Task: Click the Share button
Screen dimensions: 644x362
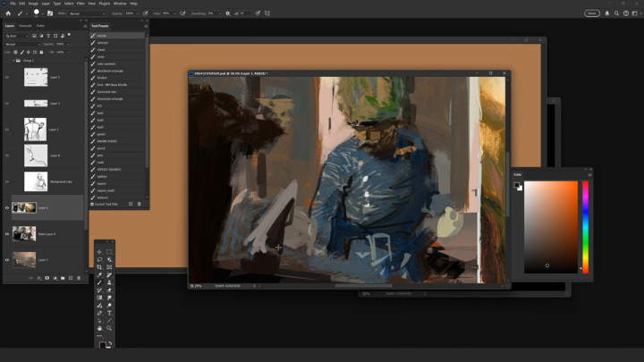Action: 592,13
